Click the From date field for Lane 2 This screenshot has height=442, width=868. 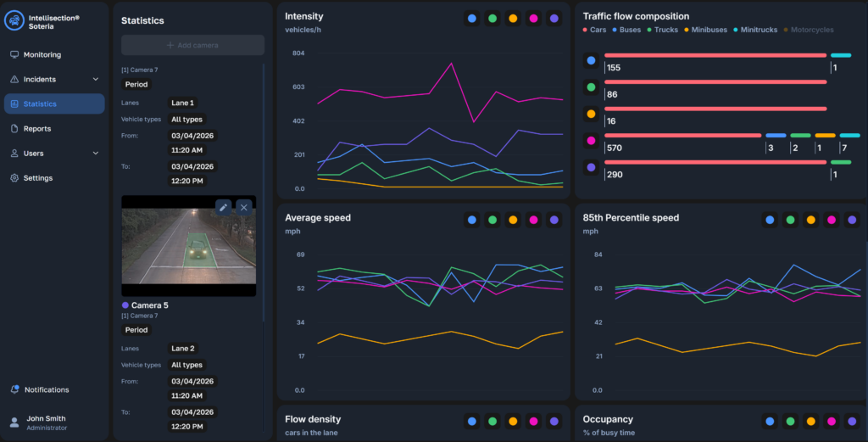(192, 381)
